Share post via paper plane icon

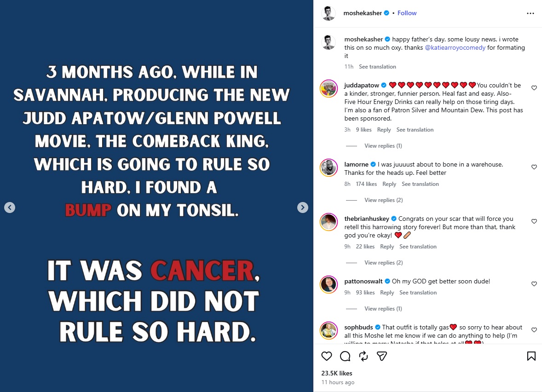[381, 356]
